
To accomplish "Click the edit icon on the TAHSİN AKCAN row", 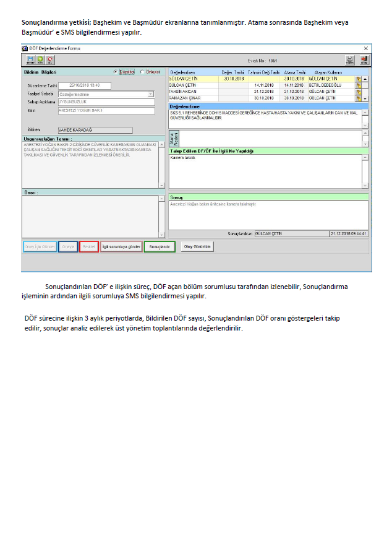I will click(358, 92).
